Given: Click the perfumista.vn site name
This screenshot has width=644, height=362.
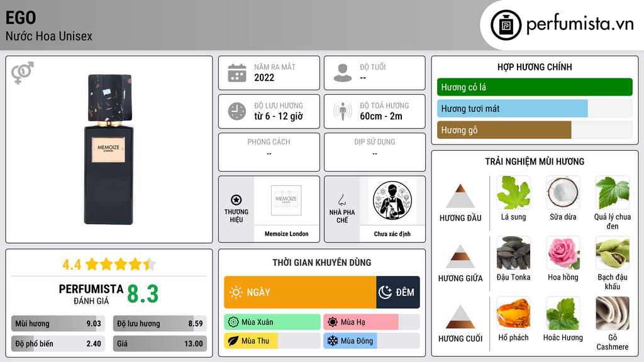Looking at the screenshot, I should pos(580,25).
